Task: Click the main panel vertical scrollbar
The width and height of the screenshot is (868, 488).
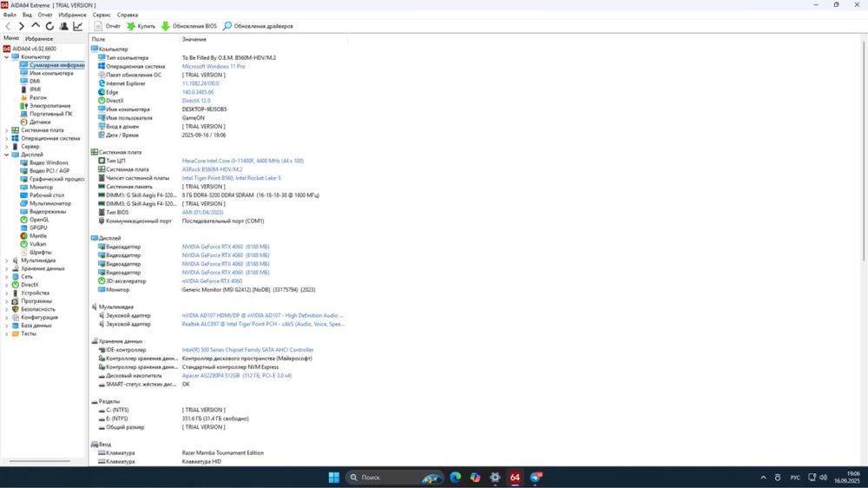Action: [x=864, y=151]
